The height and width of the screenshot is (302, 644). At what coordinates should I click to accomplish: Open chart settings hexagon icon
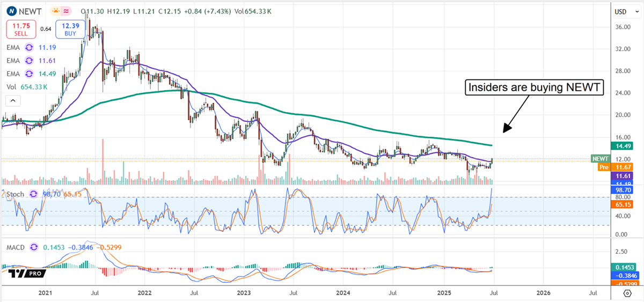point(627,293)
